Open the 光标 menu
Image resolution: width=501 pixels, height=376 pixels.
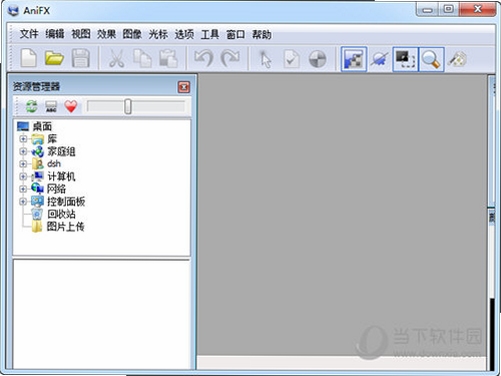tap(158, 34)
